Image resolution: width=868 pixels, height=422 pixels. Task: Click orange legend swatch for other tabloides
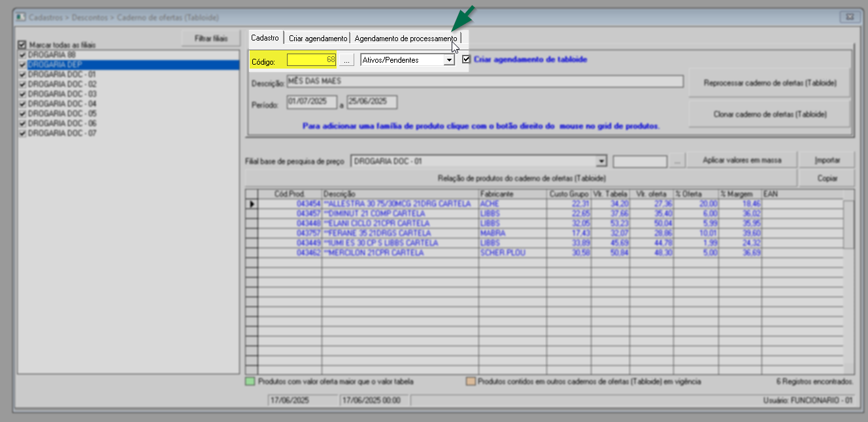[x=471, y=381]
